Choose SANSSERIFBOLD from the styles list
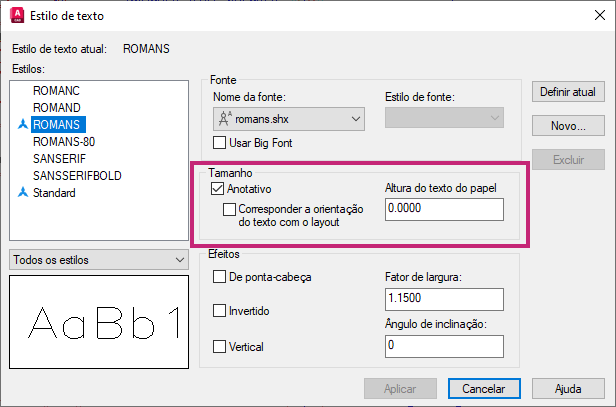Image resolution: width=616 pixels, height=407 pixels. (x=77, y=176)
